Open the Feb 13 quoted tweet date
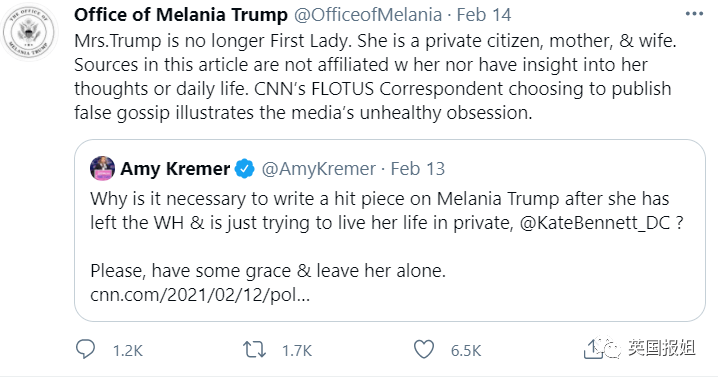Image resolution: width=718 pixels, height=379 pixels. pos(418,169)
